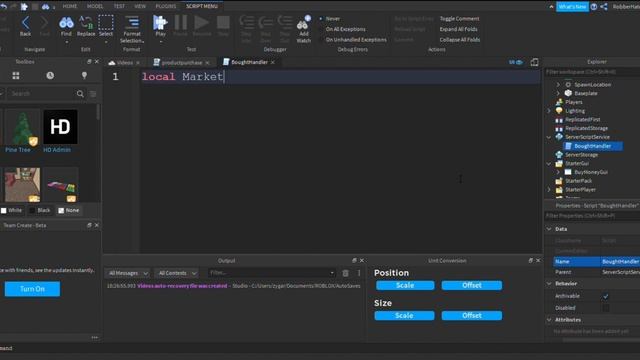
Task: Open the Toolbox creations pin tab
Action: point(84,76)
